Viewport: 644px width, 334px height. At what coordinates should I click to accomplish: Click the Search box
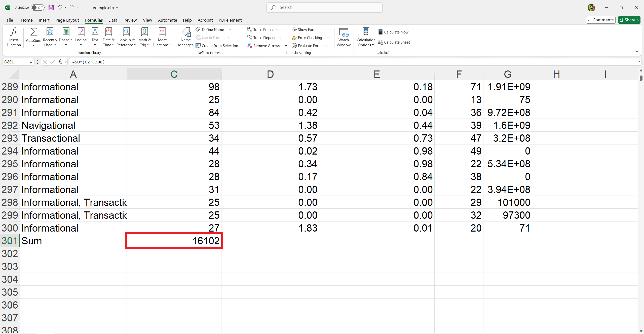[324, 7]
